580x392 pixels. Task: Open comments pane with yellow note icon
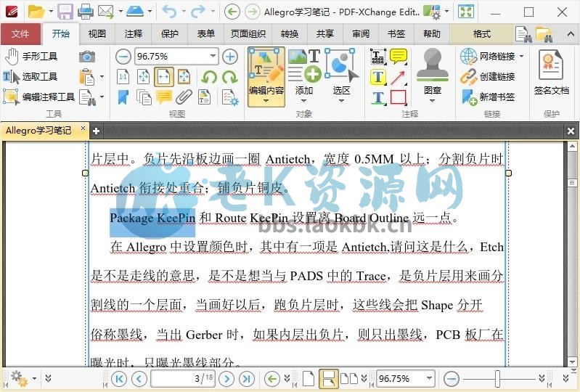point(164,97)
